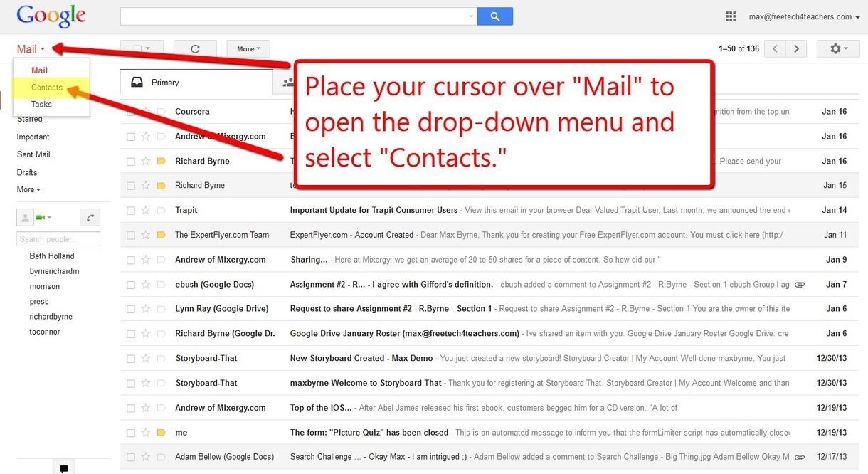Viewport: 868px width, 474px height.
Task: Open the Mail drop-down menu
Action: click(31, 49)
